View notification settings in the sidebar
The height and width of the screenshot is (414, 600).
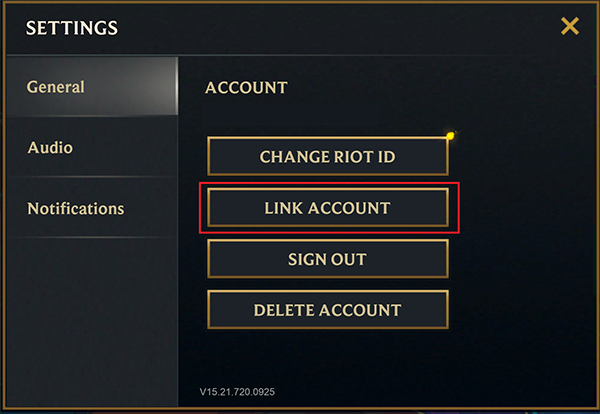(76, 209)
